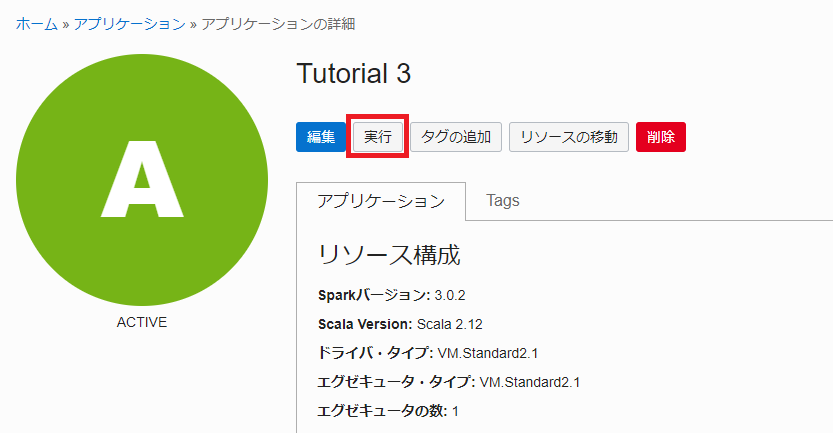Click the ACTIVE status label
833x433 pixels.
[142, 322]
